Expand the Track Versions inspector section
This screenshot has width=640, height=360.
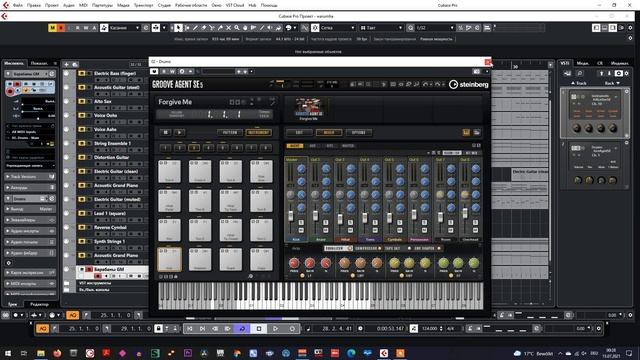click(x=30, y=177)
